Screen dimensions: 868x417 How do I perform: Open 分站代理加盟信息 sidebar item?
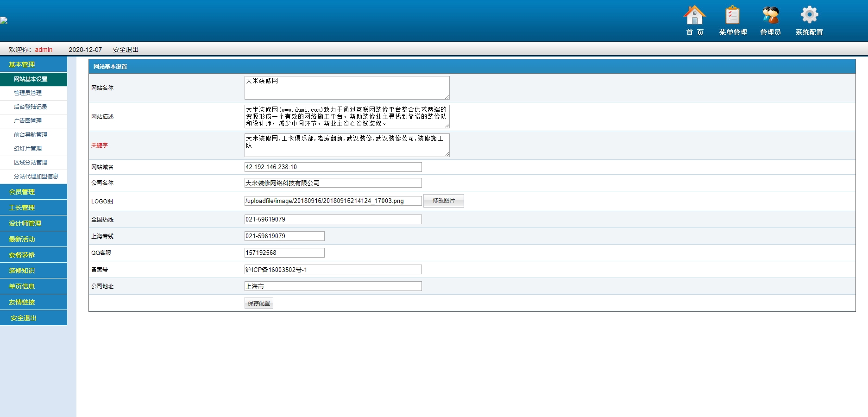(x=33, y=177)
